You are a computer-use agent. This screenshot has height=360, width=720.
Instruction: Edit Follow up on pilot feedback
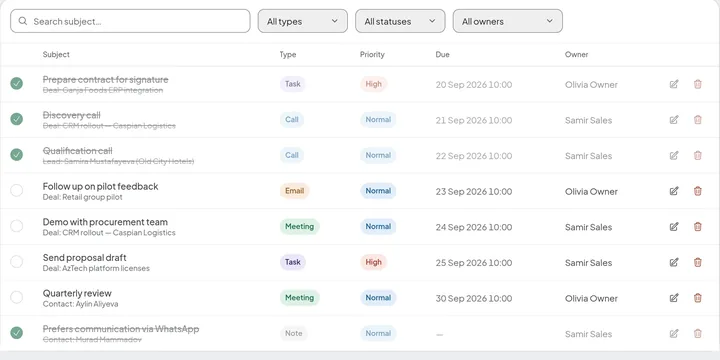pos(674,191)
